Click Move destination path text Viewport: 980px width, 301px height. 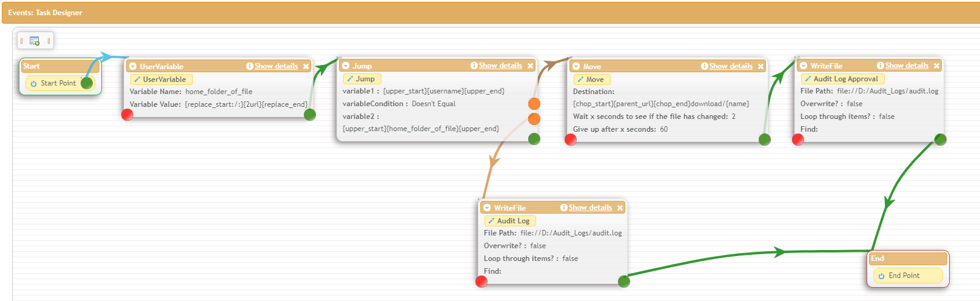point(661,104)
